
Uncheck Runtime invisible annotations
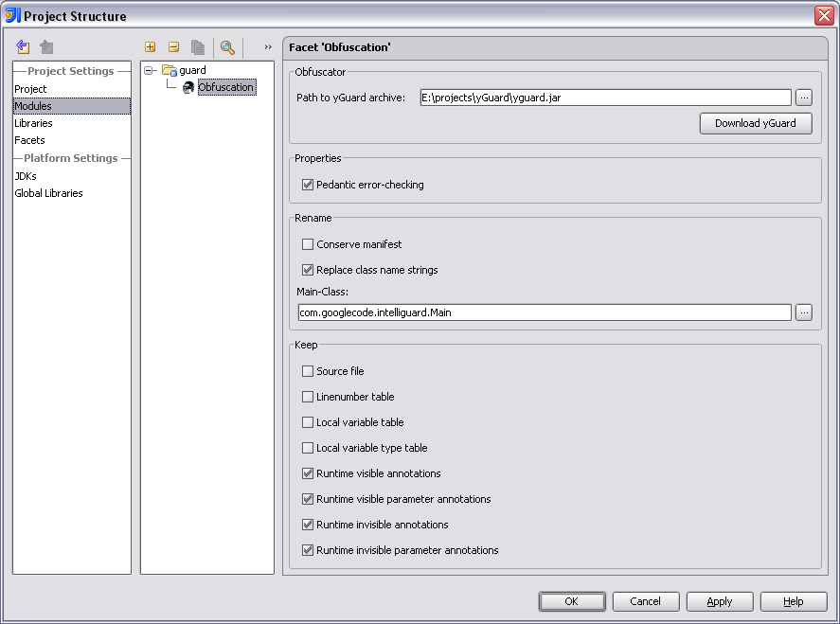click(x=308, y=525)
